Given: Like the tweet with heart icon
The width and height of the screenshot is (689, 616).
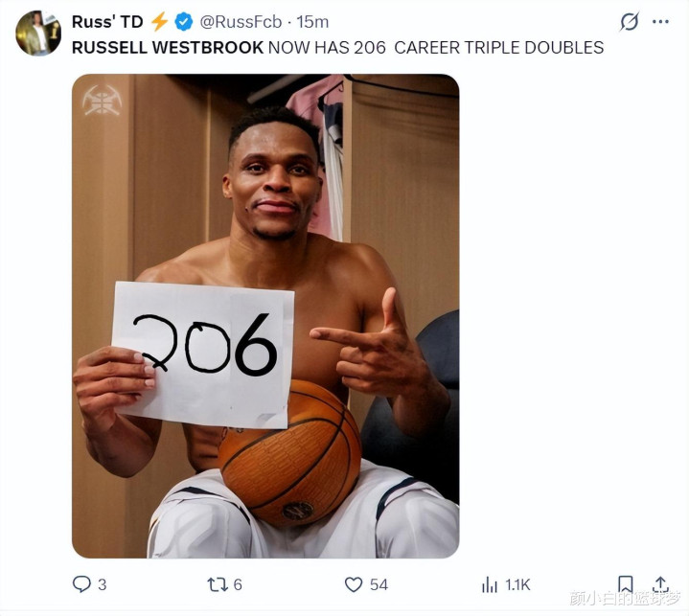Looking at the screenshot, I should click(354, 584).
